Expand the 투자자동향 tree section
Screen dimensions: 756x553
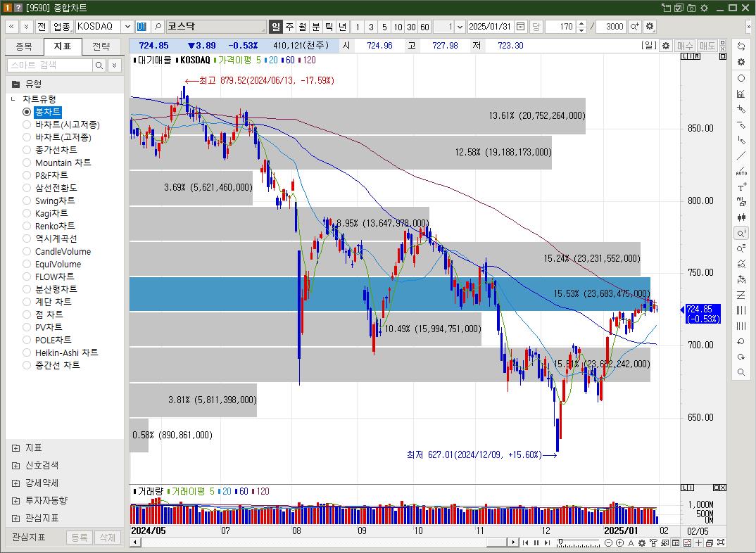(x=15, y=501)
